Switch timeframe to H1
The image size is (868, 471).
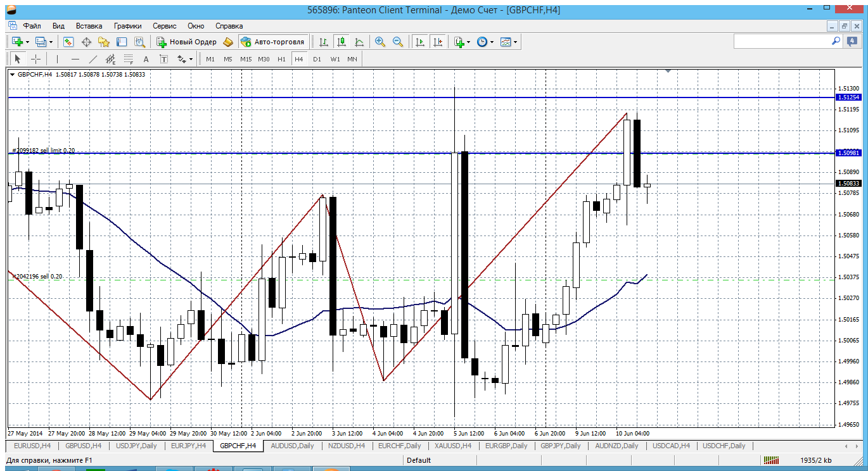(x=281, y=59)
